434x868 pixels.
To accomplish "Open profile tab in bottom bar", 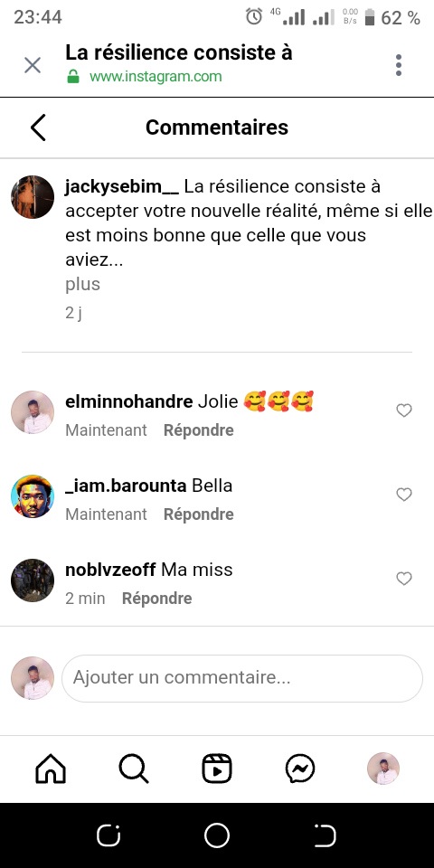I will [x=383, y=769].
